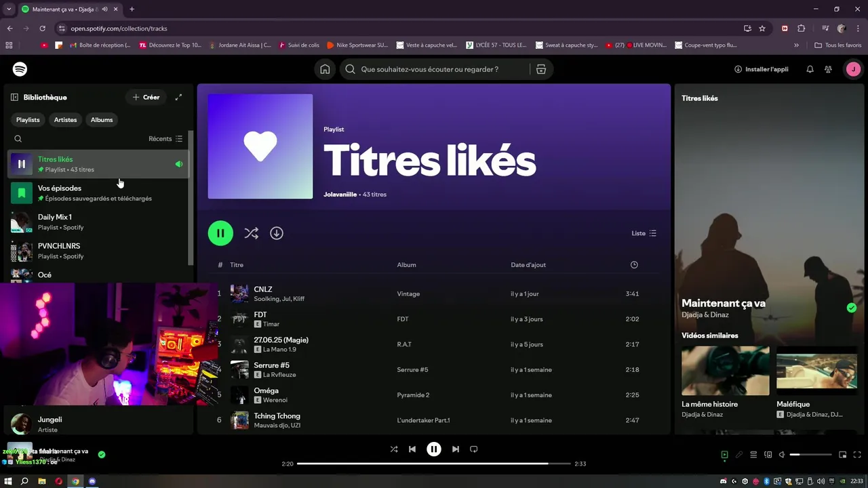Screen dimensions: 868x488
Task: Click the Spotify logo icon
Action: click(x=20, y=69)
